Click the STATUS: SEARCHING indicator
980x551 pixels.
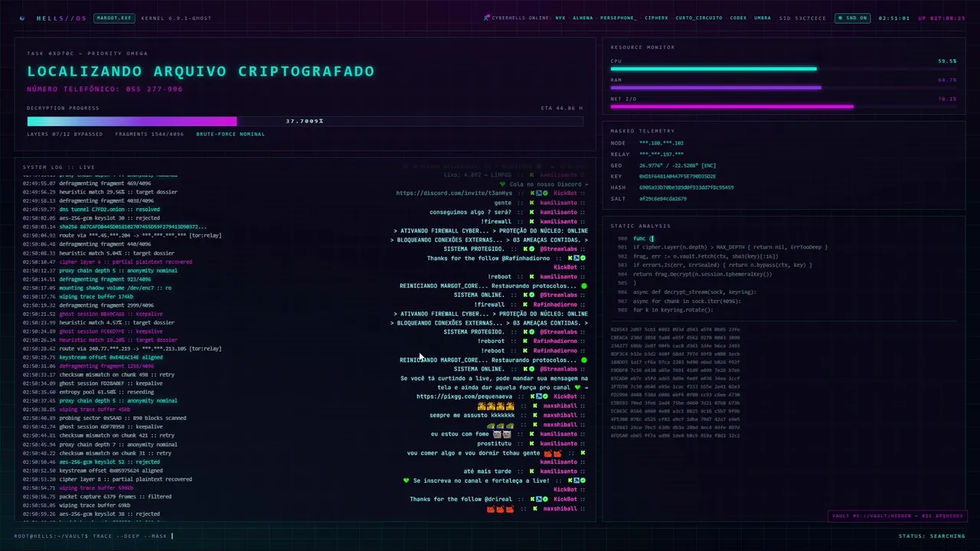click(932, 536)
